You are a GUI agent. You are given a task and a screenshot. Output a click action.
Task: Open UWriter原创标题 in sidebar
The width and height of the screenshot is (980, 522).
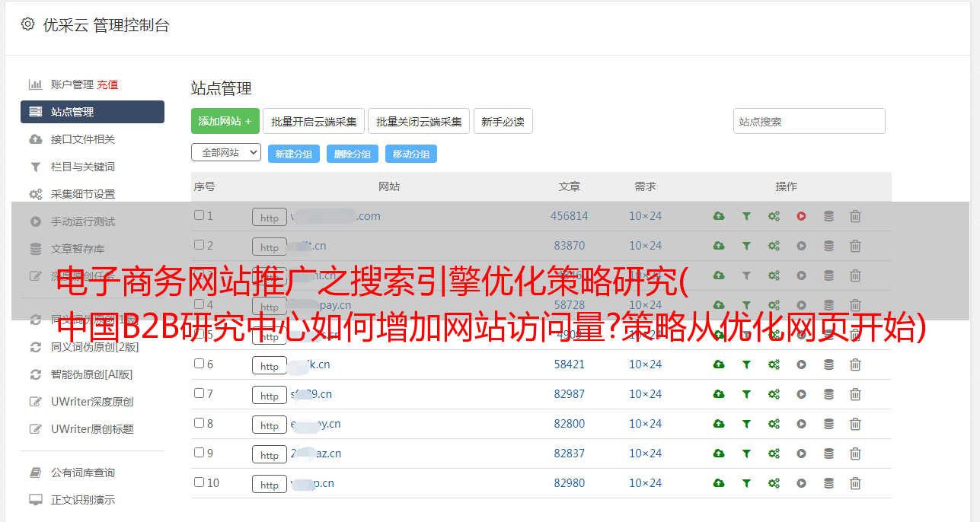pos(92,429)
